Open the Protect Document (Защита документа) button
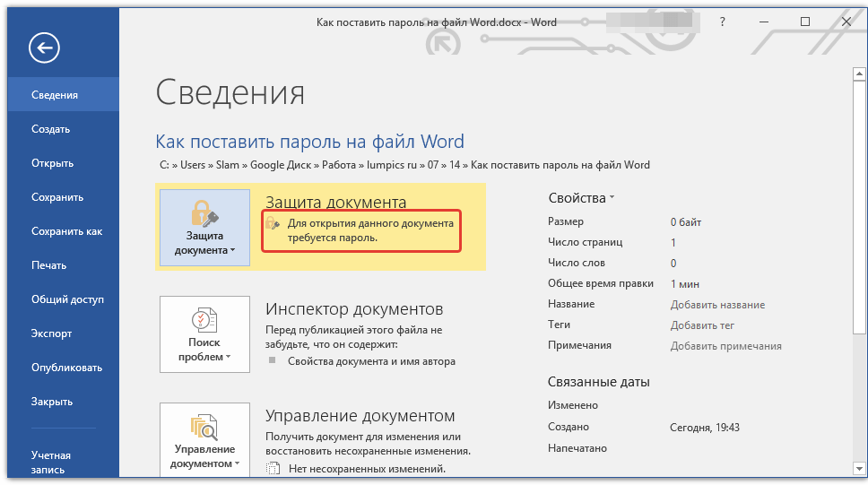 (x=204, y=228)
